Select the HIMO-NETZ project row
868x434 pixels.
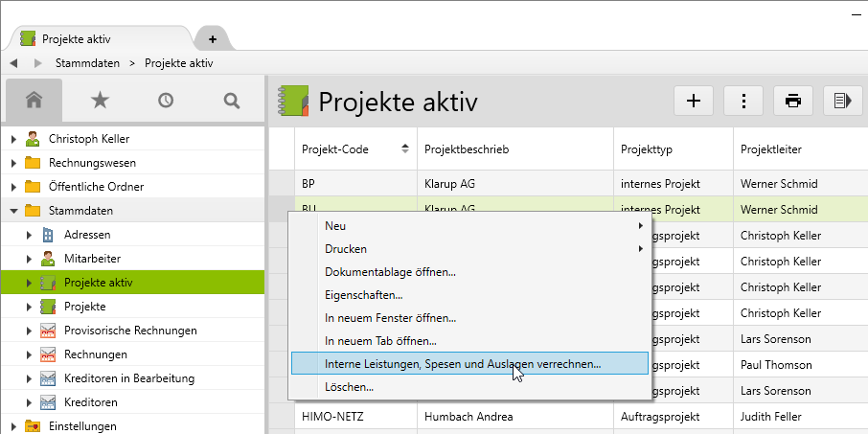(x=331, y=417)
